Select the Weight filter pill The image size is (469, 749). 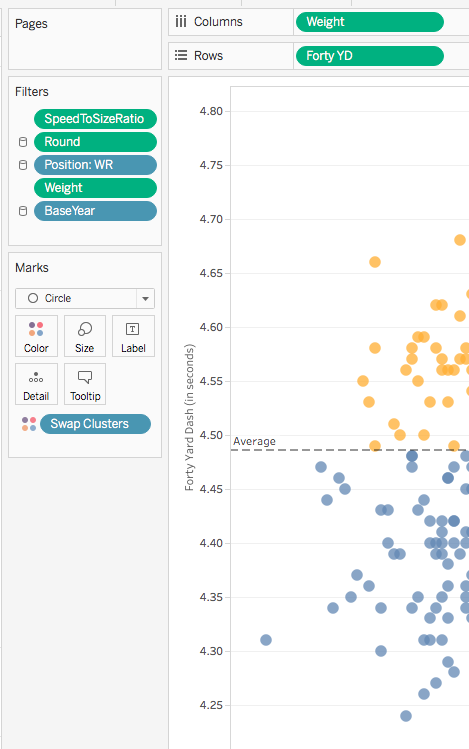96,188
